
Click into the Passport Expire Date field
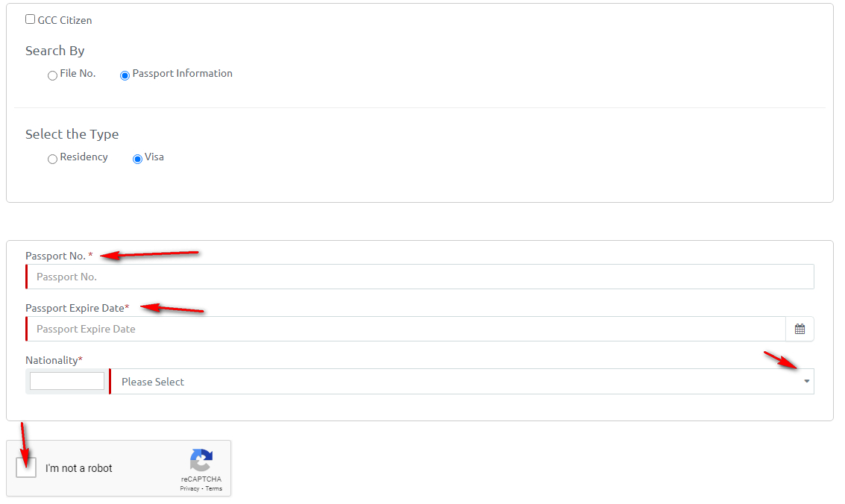pos(406,329)
